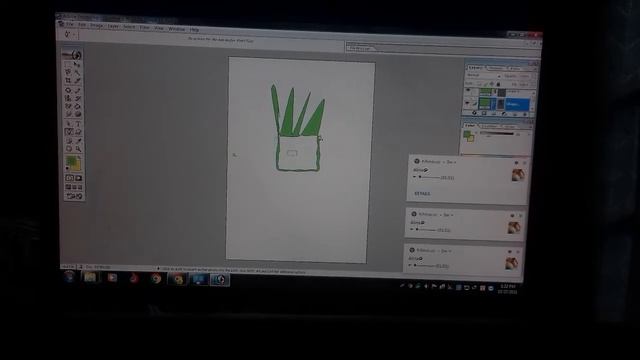Open the File menu
Screen dimensions: 640x360
70,24
